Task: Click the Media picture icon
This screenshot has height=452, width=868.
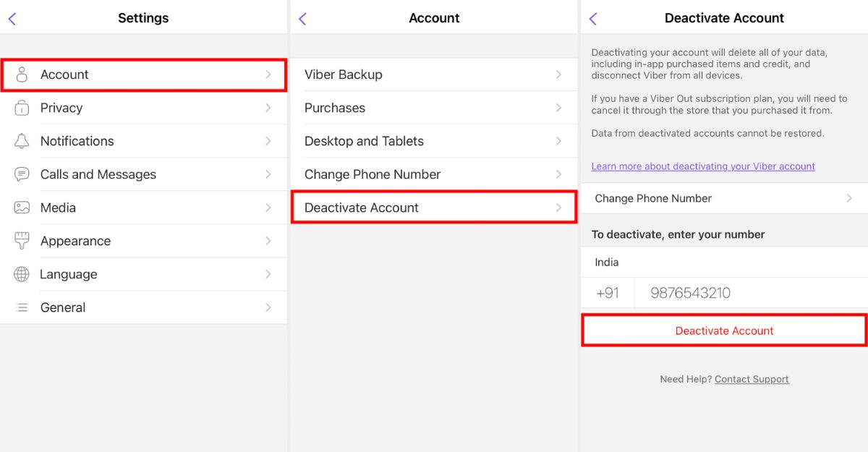Action: pyautogui.click(x=22, y=208)
